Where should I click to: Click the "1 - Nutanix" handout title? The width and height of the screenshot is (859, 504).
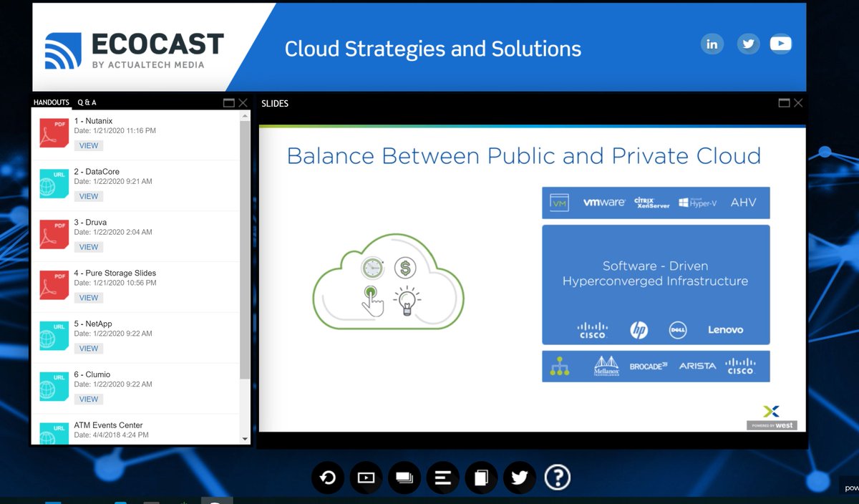click(x=93, y=121)
